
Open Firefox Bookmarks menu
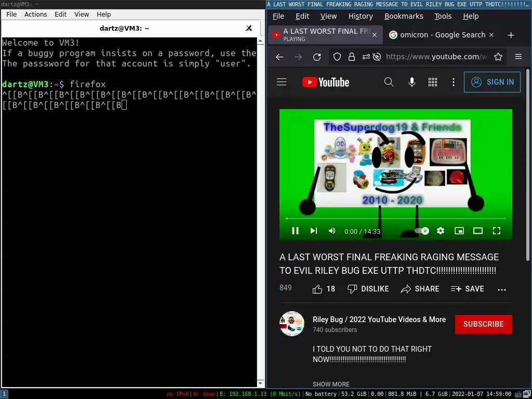point(404,16)
